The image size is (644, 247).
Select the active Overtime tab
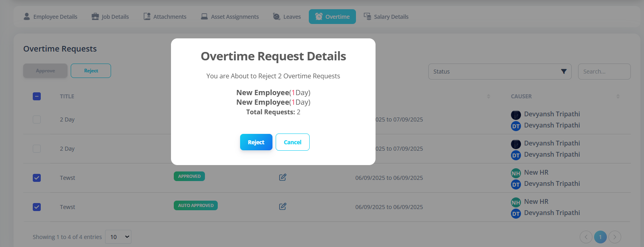tap(332, 17)
